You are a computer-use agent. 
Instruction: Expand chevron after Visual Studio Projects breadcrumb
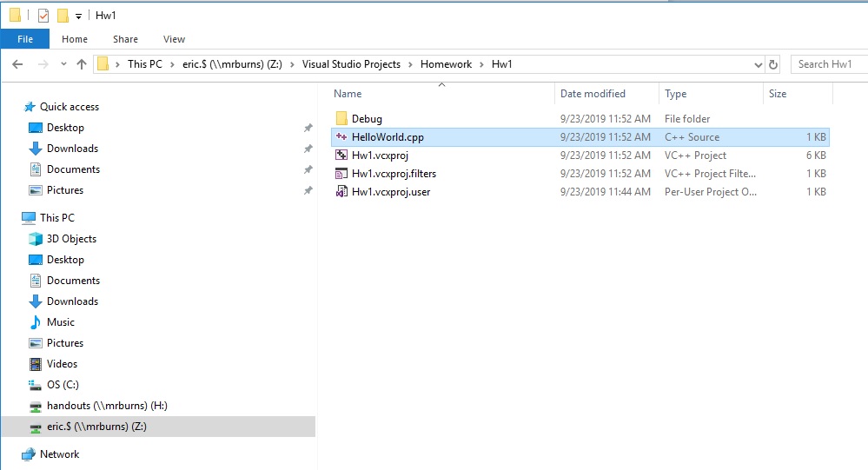[410, 64]
